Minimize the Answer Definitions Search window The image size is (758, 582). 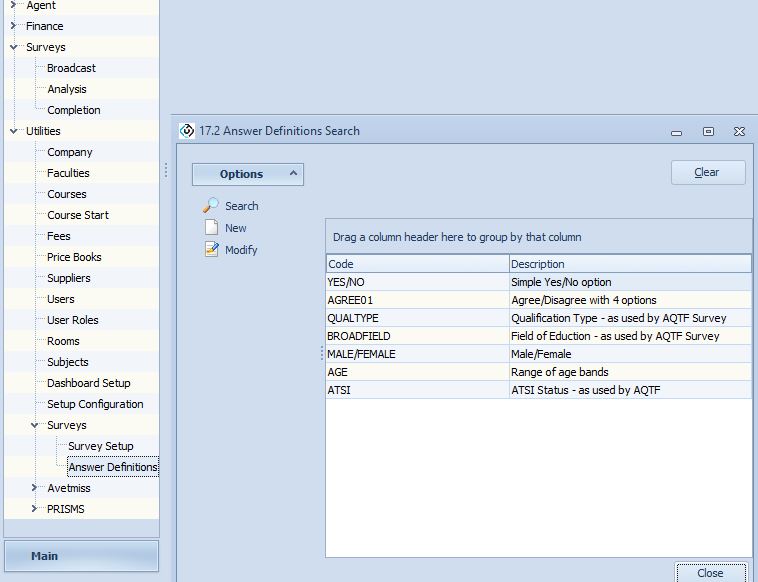click(677, 131)
